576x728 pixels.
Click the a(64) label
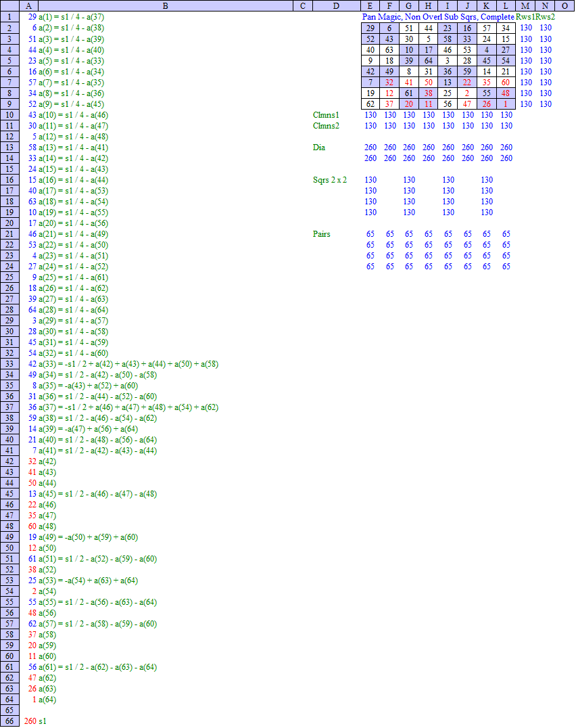tap(47, 700)
